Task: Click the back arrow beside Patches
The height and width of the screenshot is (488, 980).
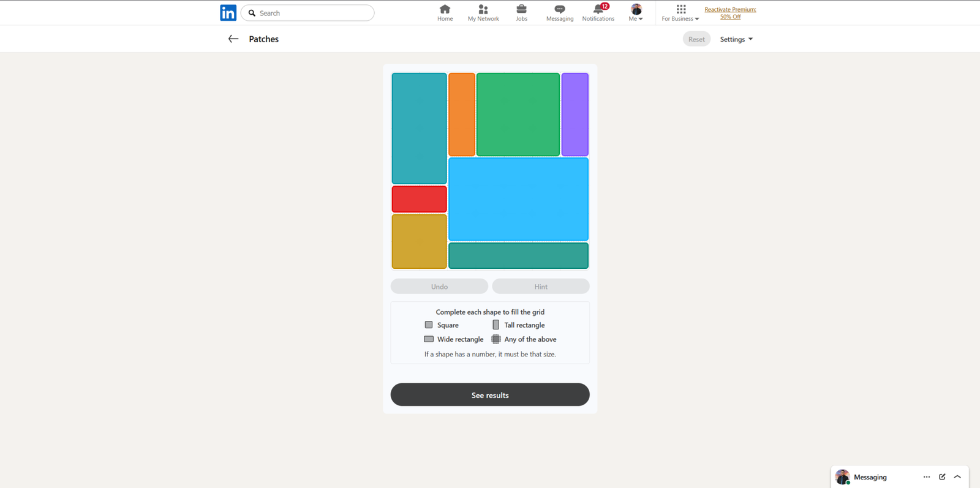Action: pyautogui.click(x=233, y=39)
